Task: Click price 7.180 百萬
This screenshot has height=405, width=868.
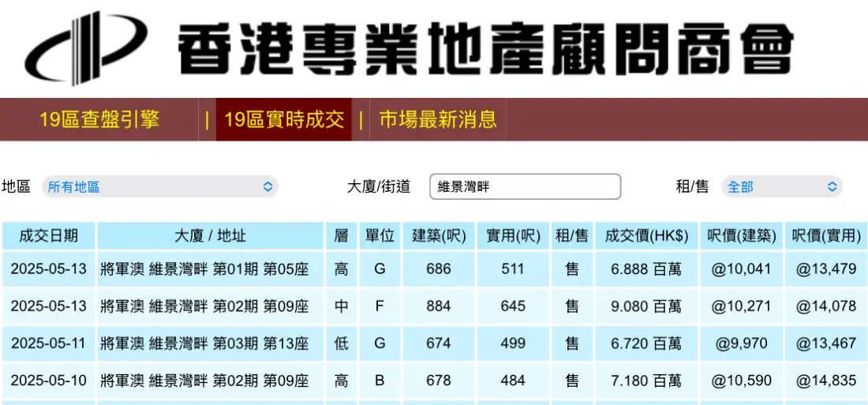Action: click(646, 381)
